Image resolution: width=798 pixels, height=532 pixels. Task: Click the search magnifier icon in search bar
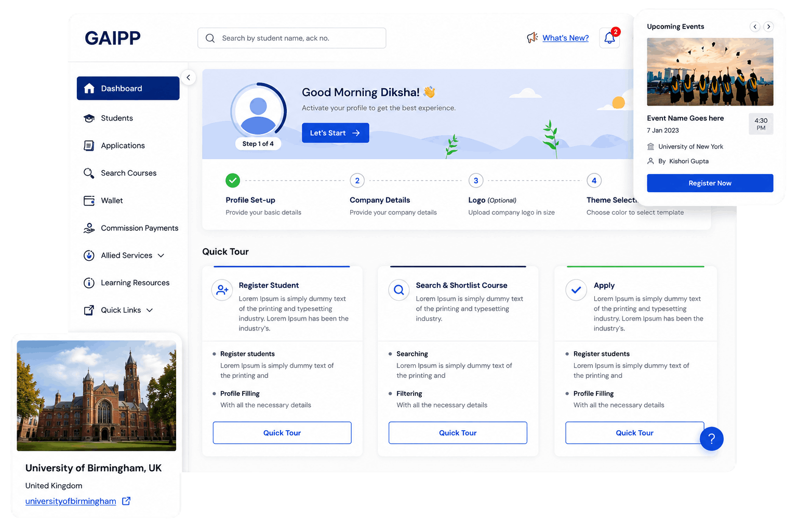tap(210, 38)
